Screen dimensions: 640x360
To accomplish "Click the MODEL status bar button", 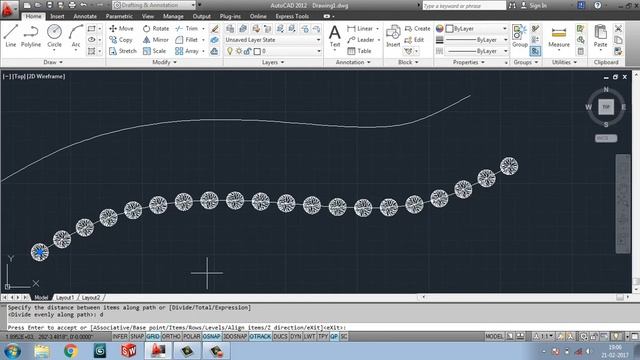I will 494,337.
